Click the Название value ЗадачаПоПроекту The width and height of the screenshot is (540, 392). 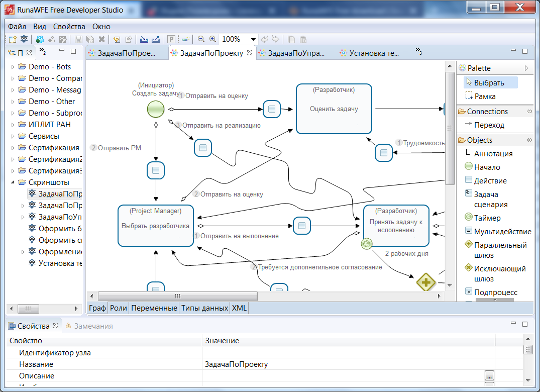236,364
